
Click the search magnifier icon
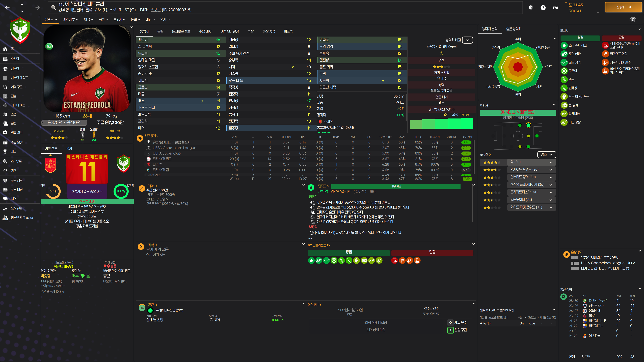[x=53, y=8]
